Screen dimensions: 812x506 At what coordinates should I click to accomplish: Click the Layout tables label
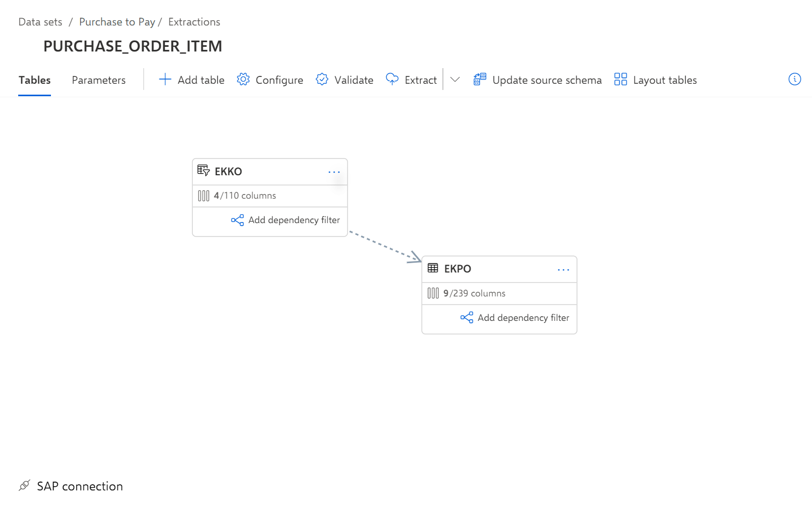pos(665,80)
